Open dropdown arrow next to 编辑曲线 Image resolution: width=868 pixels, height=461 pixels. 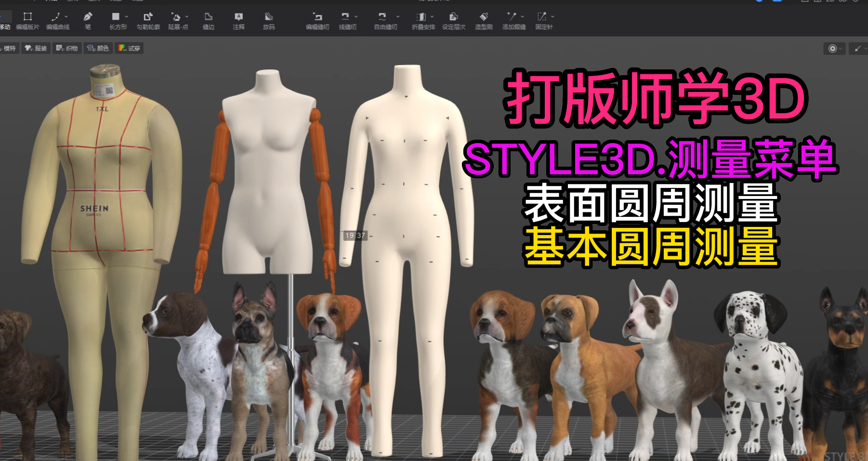coord(66,17)
